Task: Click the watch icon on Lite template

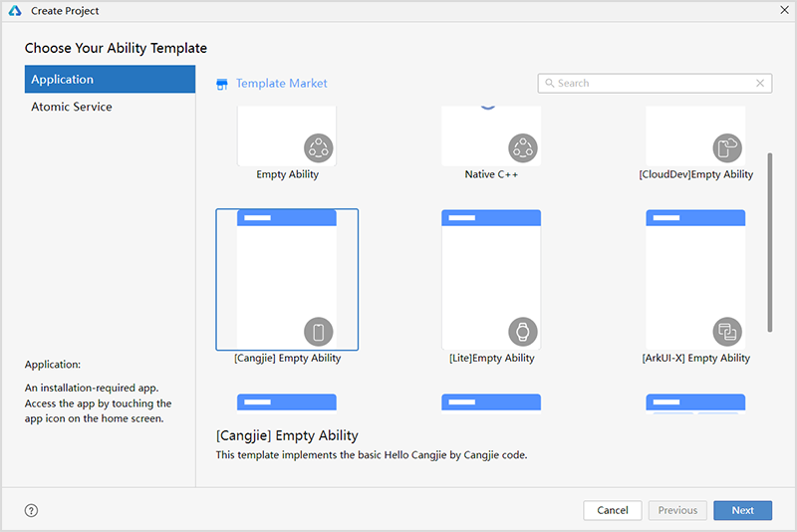Action: (x=522, y=332)
